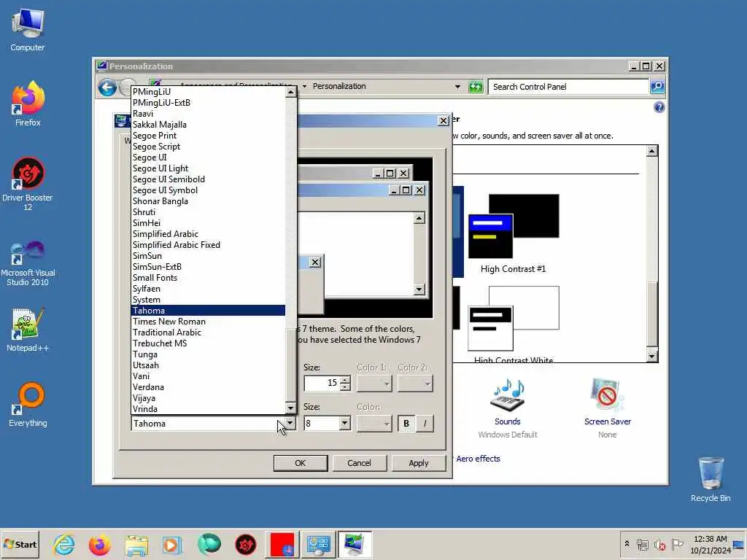Screen dimensions: 747x560
Task: Choose Times New Roman font
Action: (208, 322)
